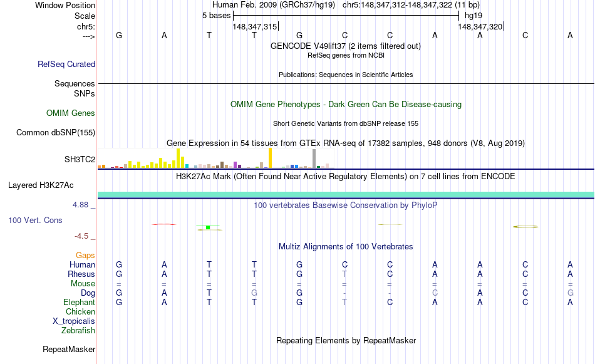Select the Zebrafish species row label
The image size is (595, 364).
[x=78, y=331]
